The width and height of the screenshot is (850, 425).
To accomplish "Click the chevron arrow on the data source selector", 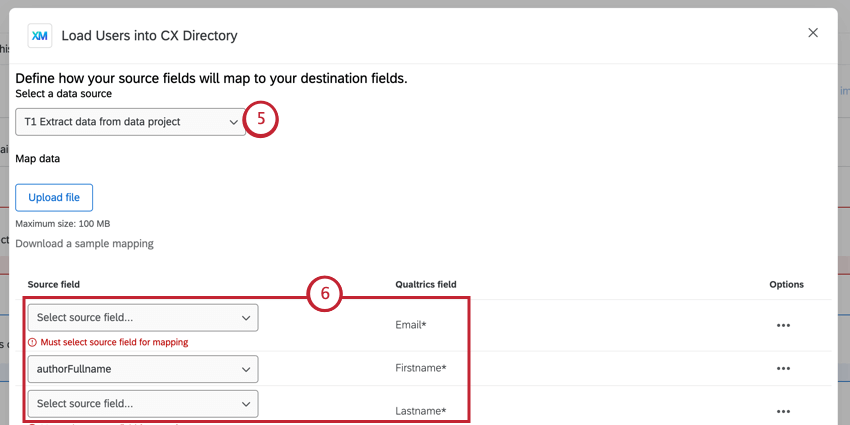I will (x=234, y=122).
